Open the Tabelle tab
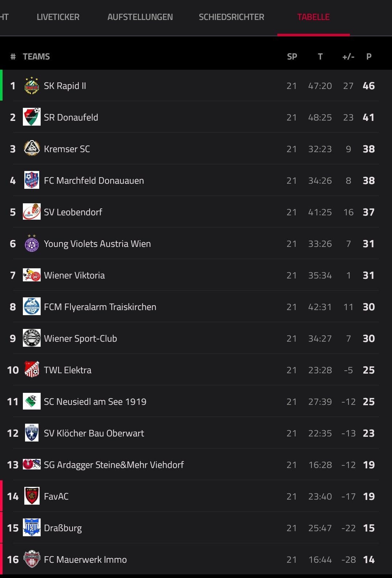Image resolution: width=392 pixels, height=578 pixels. pos(314,17)
